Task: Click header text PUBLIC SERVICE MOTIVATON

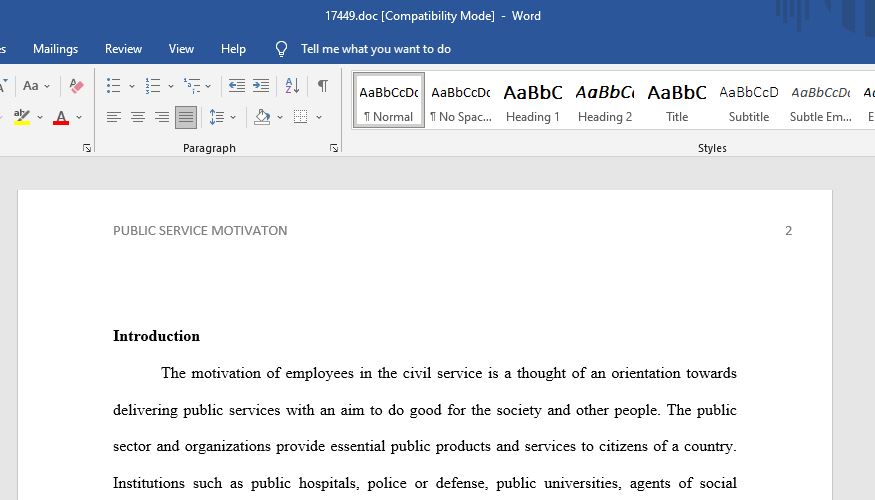Action: [x=200, y=230]
